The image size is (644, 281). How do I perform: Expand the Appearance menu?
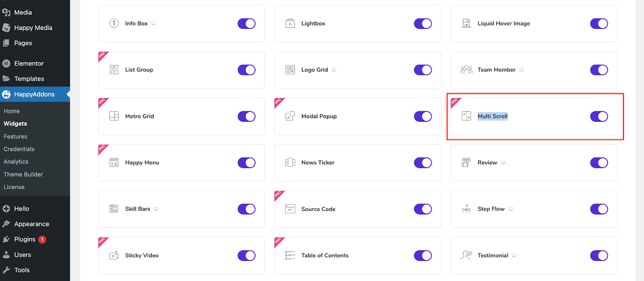point(31,224)
